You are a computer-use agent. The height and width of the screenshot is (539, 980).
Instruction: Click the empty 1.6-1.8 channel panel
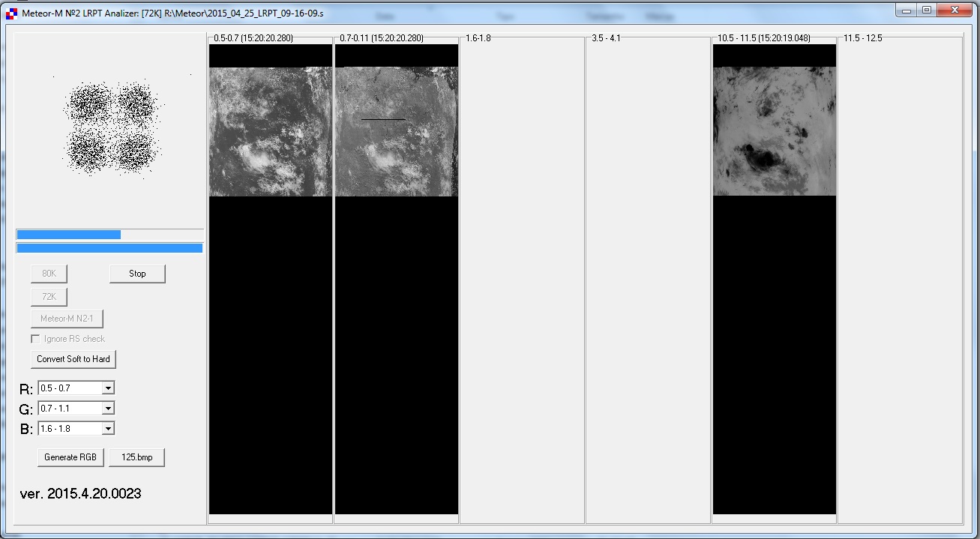[522, 281]
